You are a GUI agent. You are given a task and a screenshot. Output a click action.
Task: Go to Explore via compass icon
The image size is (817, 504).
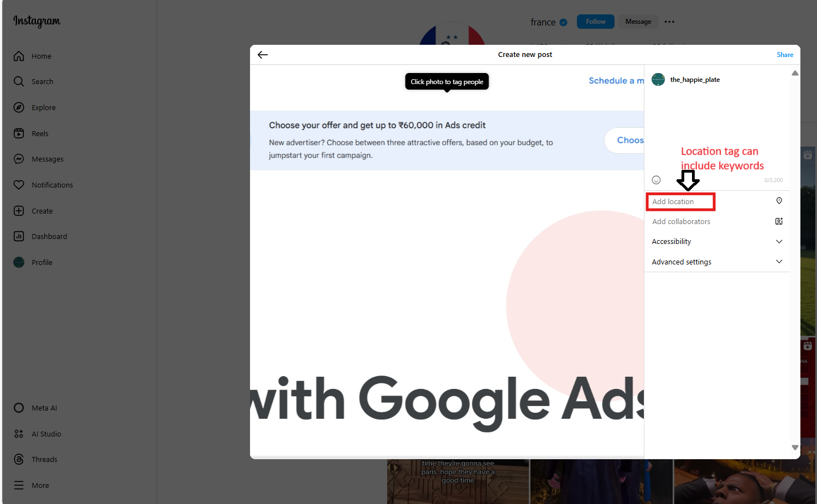[19, 107]
